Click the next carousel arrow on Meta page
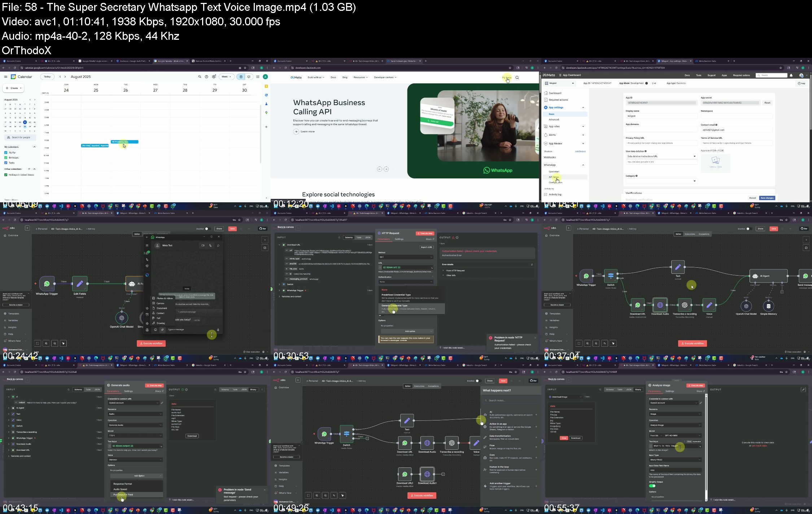The image size is (812, 514). pos(386,169)
